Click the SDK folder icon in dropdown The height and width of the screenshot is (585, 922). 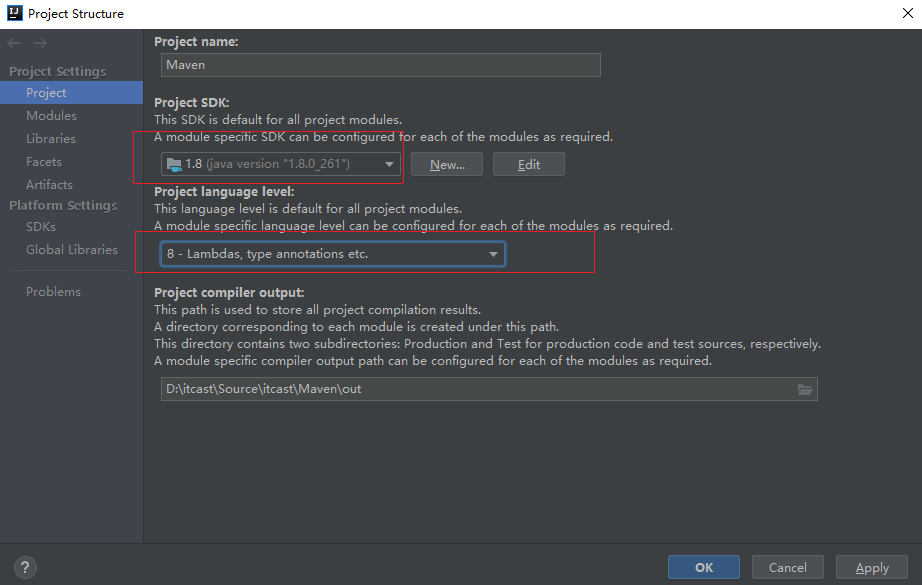point(175,164)
